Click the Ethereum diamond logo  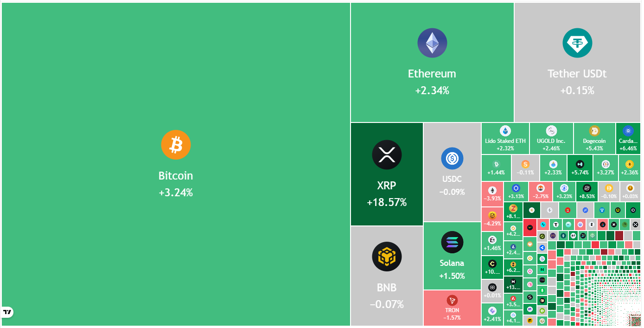pyautogui.click(x=432, y=43)
